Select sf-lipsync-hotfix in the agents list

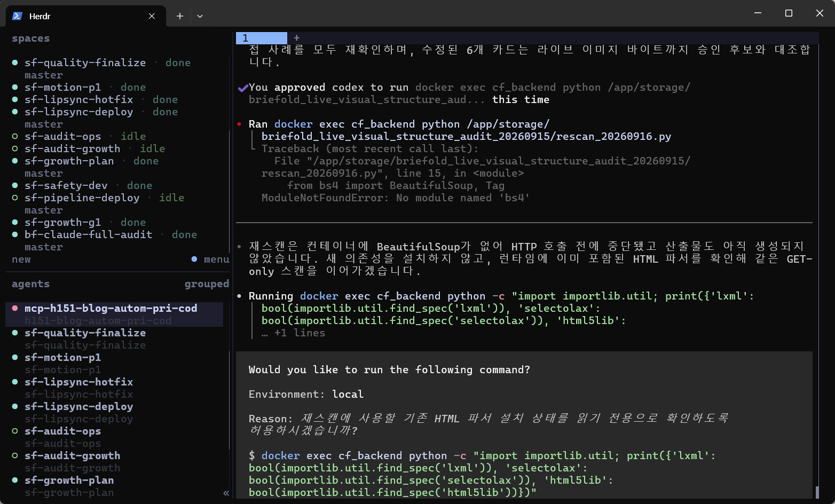click(78, 382)
